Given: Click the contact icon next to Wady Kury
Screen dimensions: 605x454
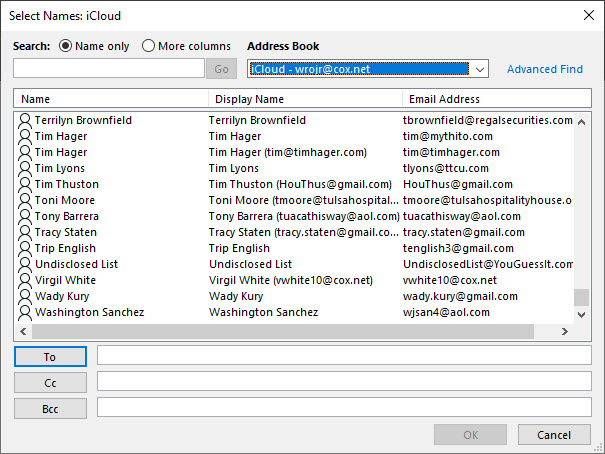Looking at the screenshot, I should 25,296.
